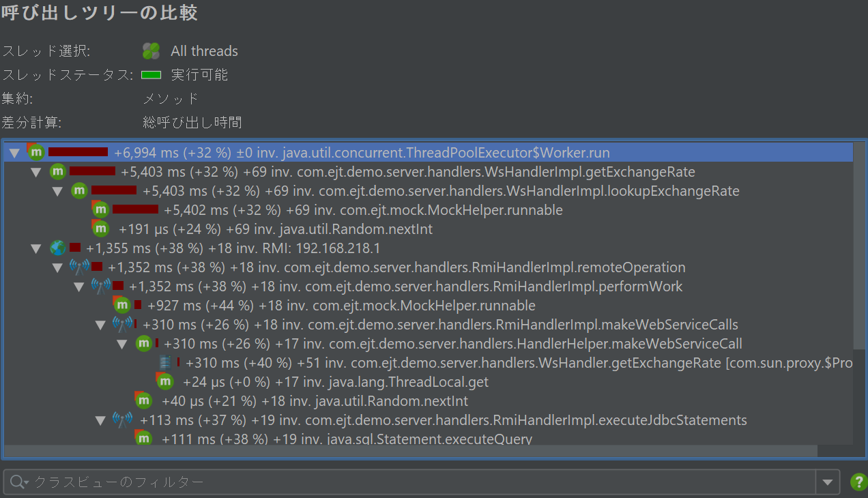Open the class view filter dropdown arrow
Image resolution: width=868 pixels, height=498 pixels.
coord(827,482)
